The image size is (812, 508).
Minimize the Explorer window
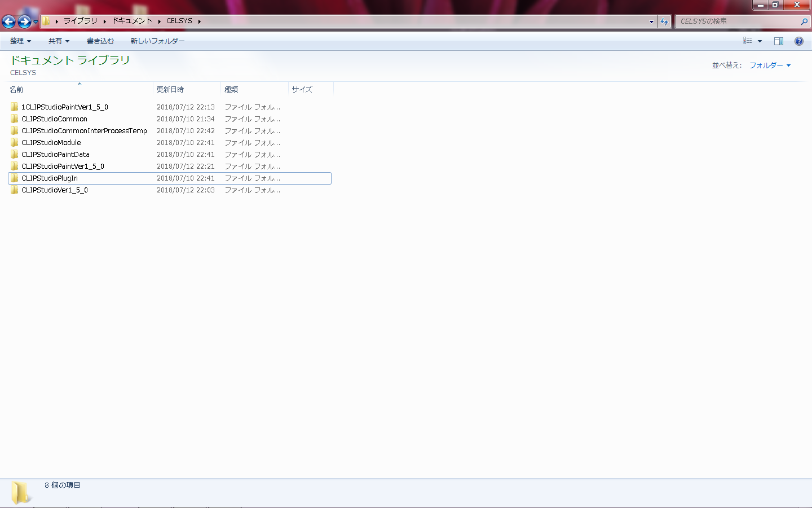[761, 5]
